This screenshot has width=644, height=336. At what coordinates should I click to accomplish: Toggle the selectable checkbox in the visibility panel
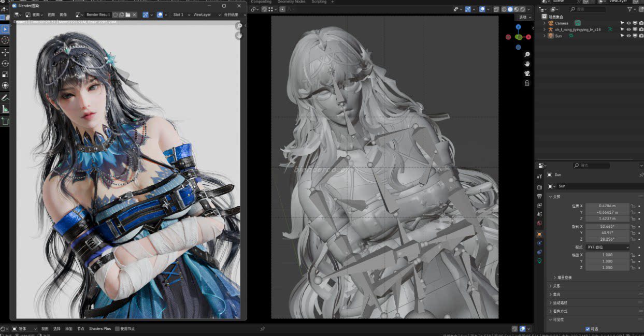click(x=588, y=329)
